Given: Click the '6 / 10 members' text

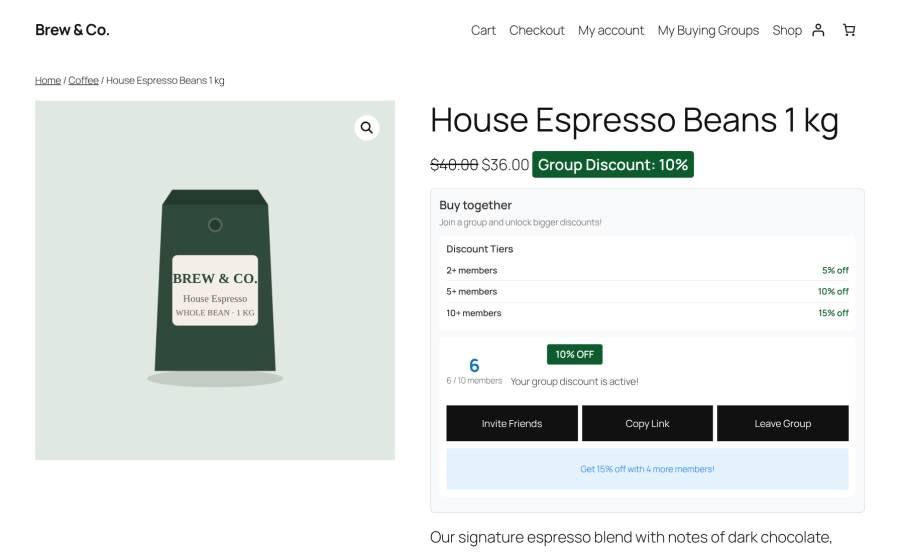Looking at the screenshot, I should click(x=474, y=380).
